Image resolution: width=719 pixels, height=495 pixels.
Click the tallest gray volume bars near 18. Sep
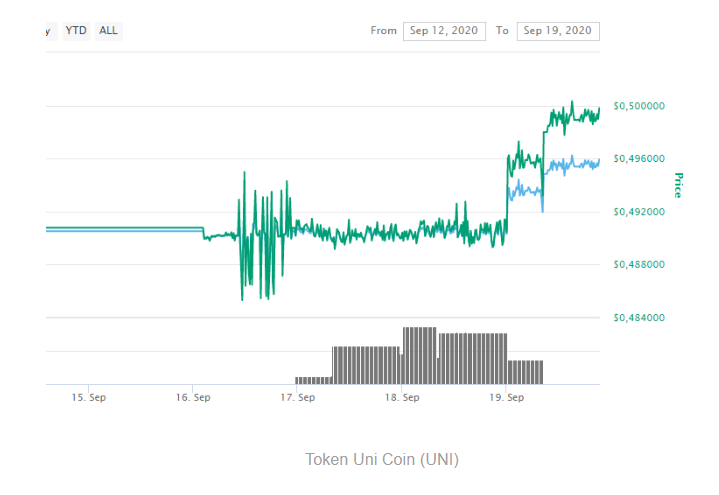[420, 356]
